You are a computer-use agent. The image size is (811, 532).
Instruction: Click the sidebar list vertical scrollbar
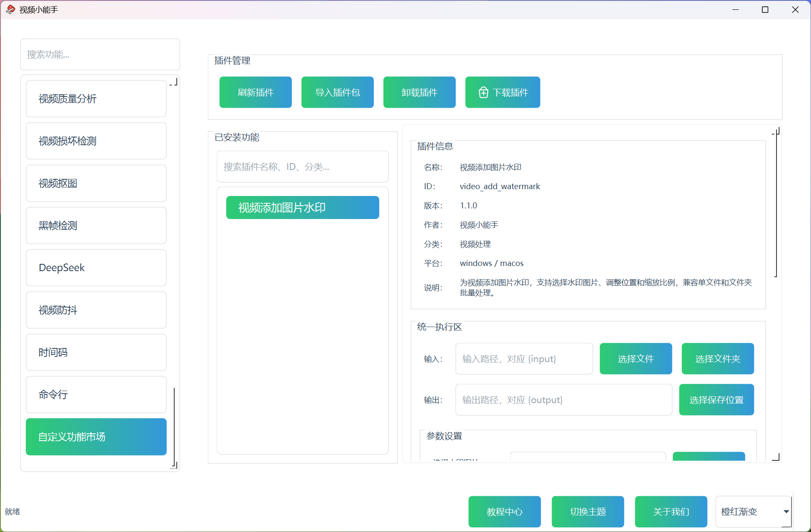[x=174, y=427]
